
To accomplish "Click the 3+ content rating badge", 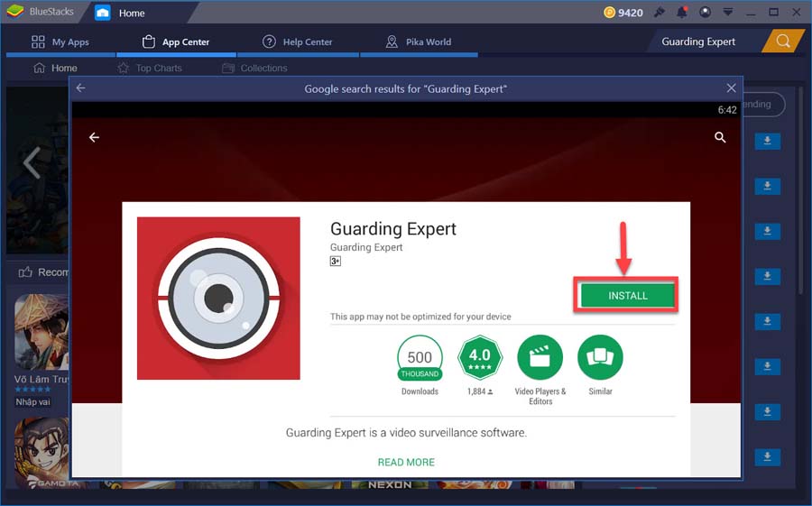I will (335, 261).
